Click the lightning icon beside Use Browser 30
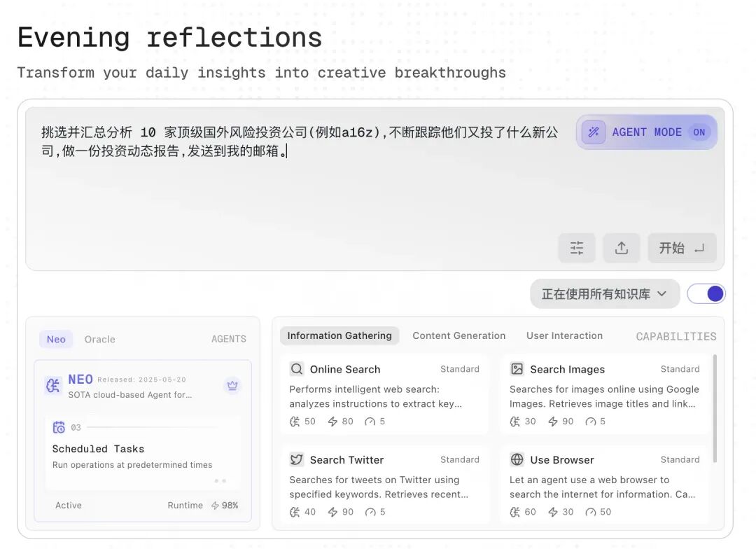 pyautogui.click(x=553, y=513)
